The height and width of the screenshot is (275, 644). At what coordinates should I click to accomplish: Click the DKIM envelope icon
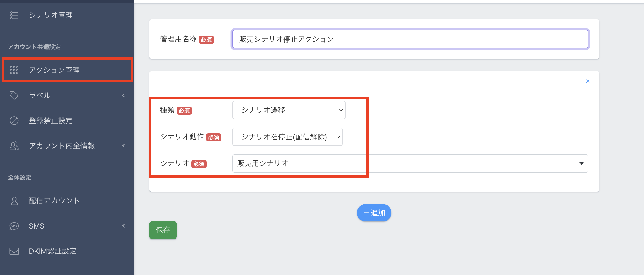tap(14, 251)
